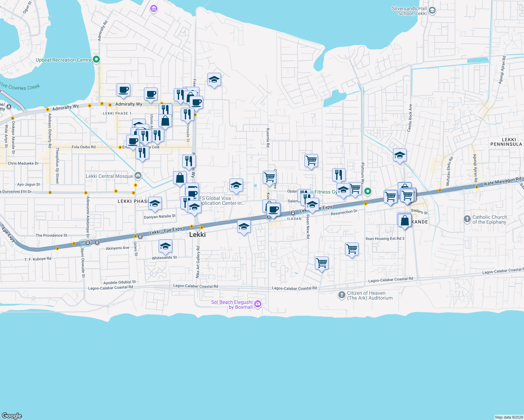Click the Lekki city name label
Screen dimensions: 524x420
tap(198, 234)
